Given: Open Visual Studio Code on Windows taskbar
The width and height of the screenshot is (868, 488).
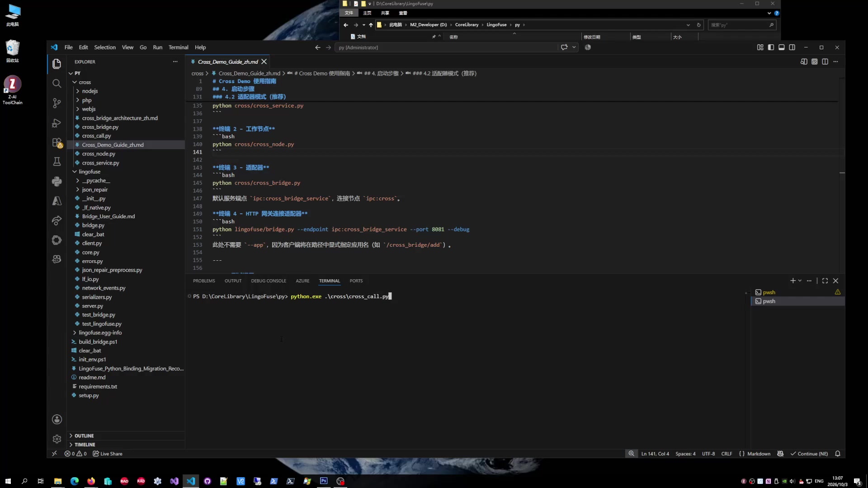Looking at the screenshot, I should [x=191, y=481].
